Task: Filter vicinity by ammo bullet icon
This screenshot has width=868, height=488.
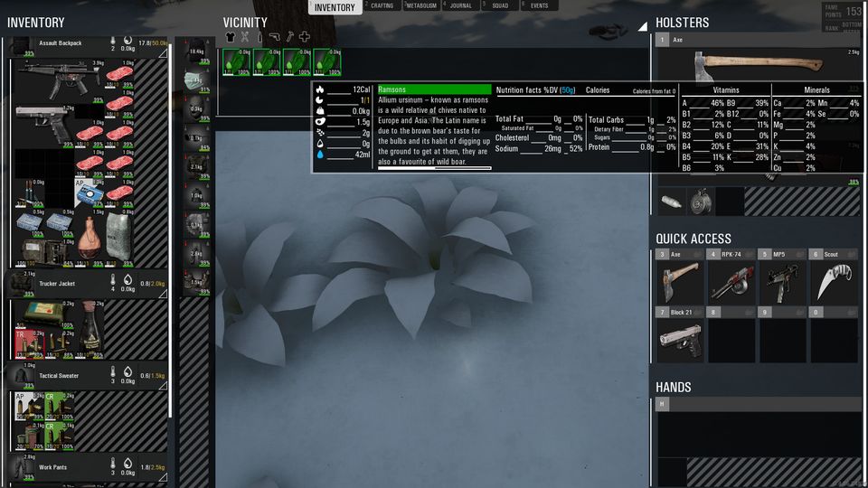Action: [259, 37]
